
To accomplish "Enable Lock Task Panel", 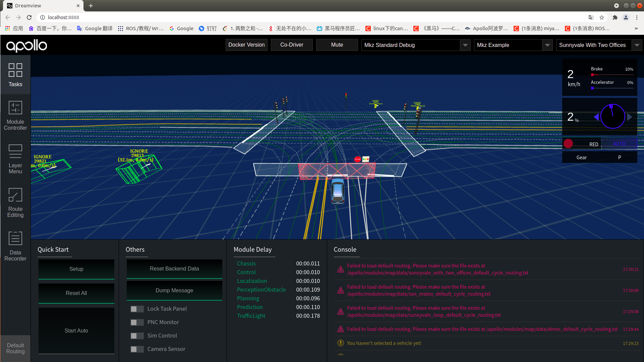I will tap(137, 309).
